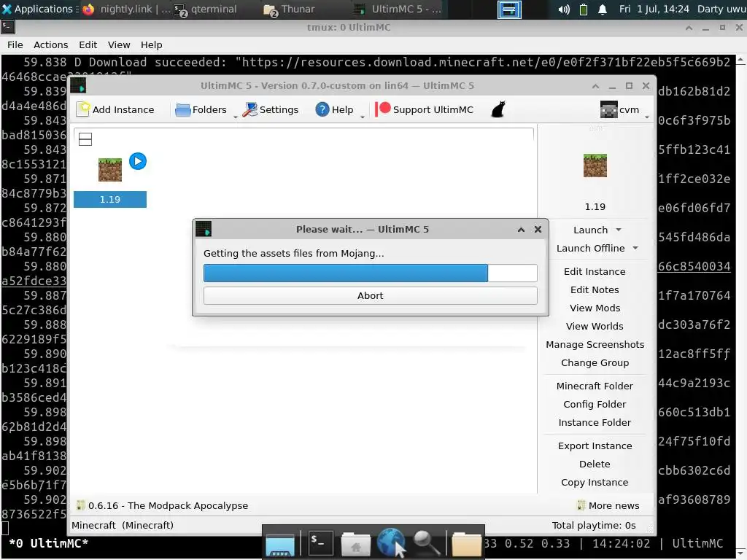Click the Help toolbar button
The image size is (747, 560).
click(334, 109)
